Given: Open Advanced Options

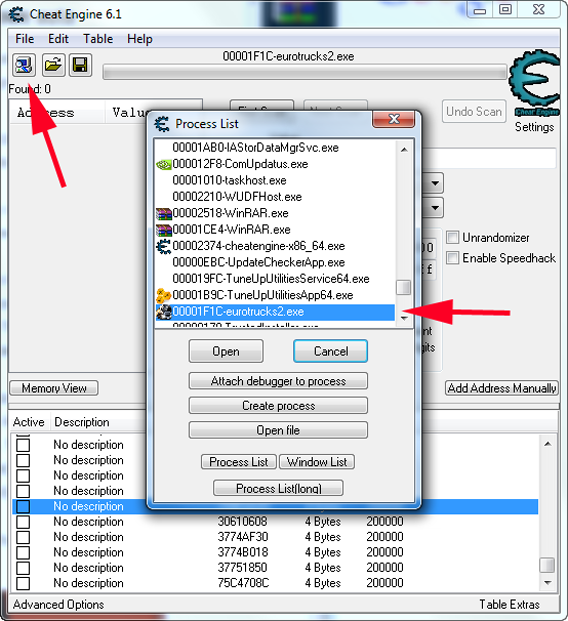Looking at the screenshot, I should coord(59,605).
